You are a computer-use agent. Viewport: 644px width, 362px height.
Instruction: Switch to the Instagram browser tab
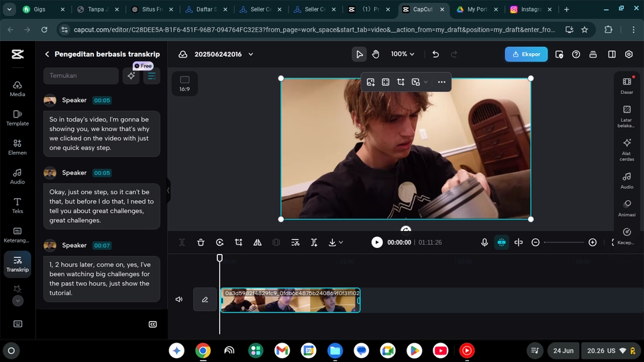click(x=531, y=9)
